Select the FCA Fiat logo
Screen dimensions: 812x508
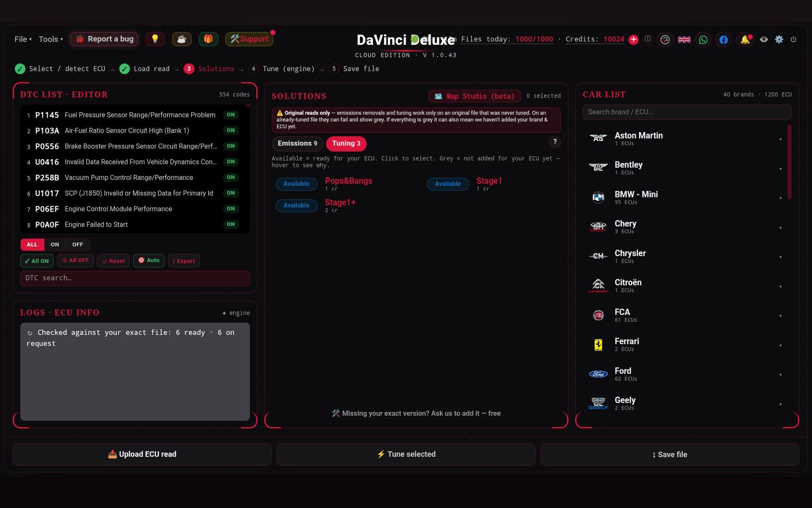[598, 315]
